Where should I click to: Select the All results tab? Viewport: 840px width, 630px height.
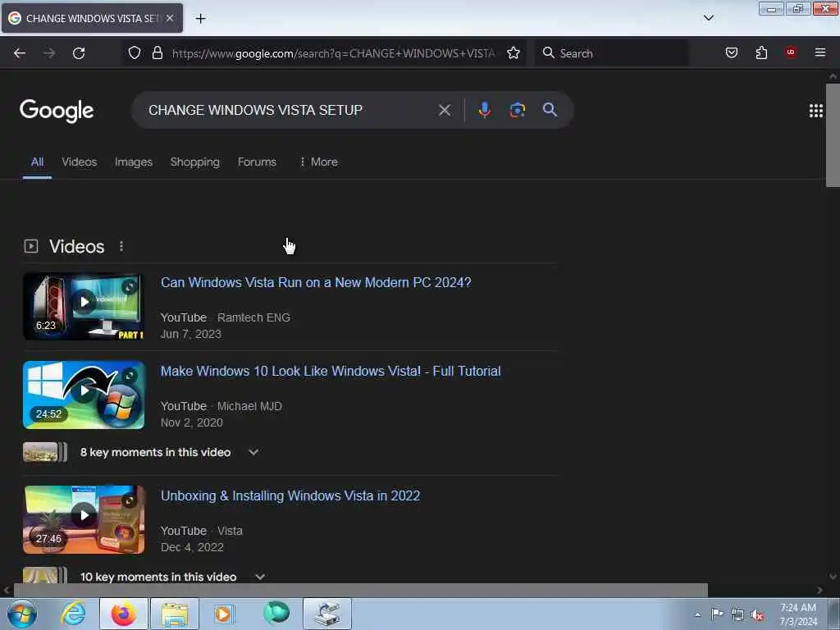(x=37, y=162)
